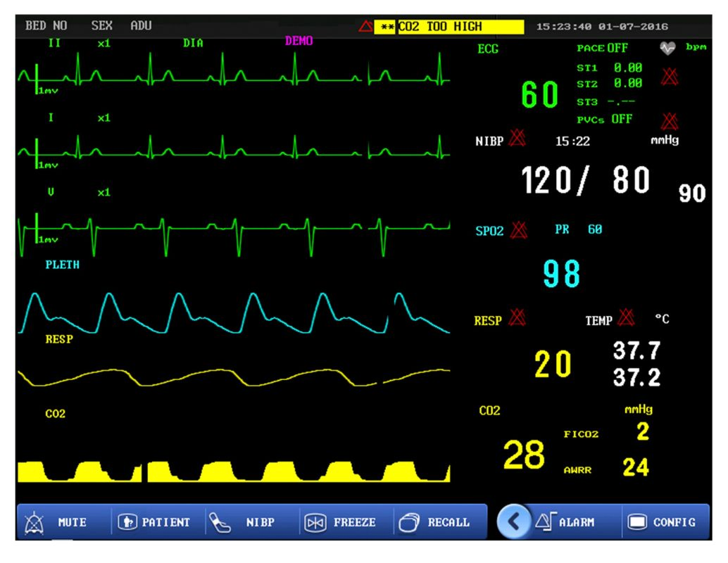728x563 pixels.
Task: Click the date-time 15:23:40 01-07-2016
Action: tap(602, 27)
